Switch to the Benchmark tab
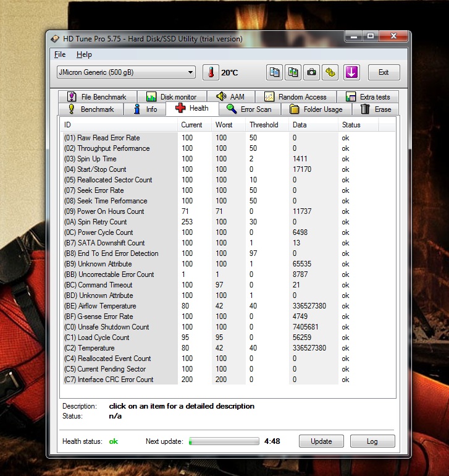The height and width of the screenshot is (476, 449). click(91, 109)
